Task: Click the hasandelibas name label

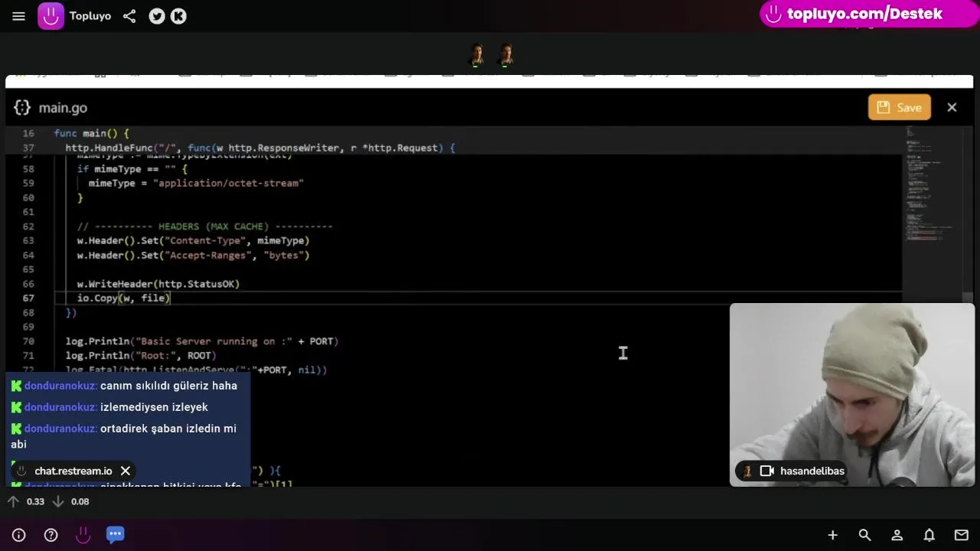Action: point(812,471)
